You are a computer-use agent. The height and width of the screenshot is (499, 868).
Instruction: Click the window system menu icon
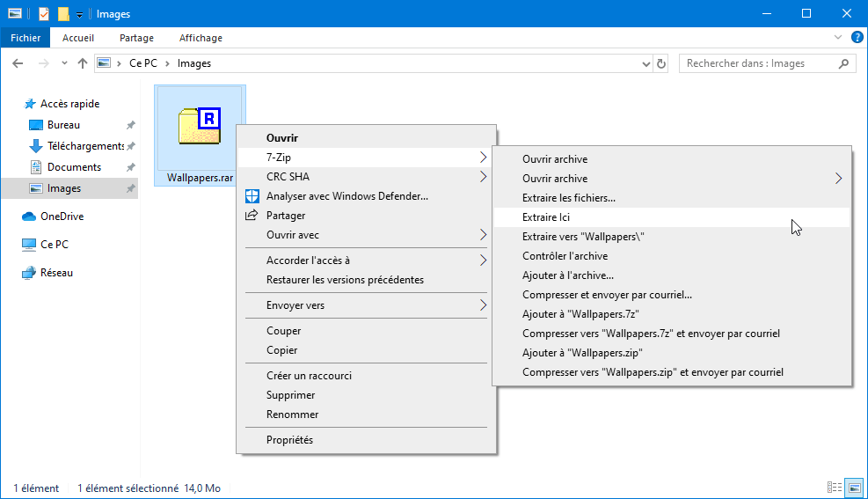[15, 14]
